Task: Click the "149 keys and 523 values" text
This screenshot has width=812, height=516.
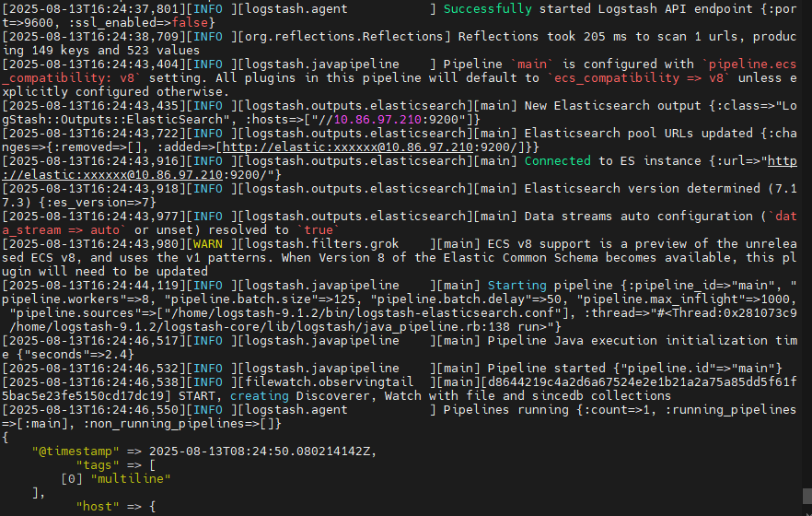Action: pos(115,51)
